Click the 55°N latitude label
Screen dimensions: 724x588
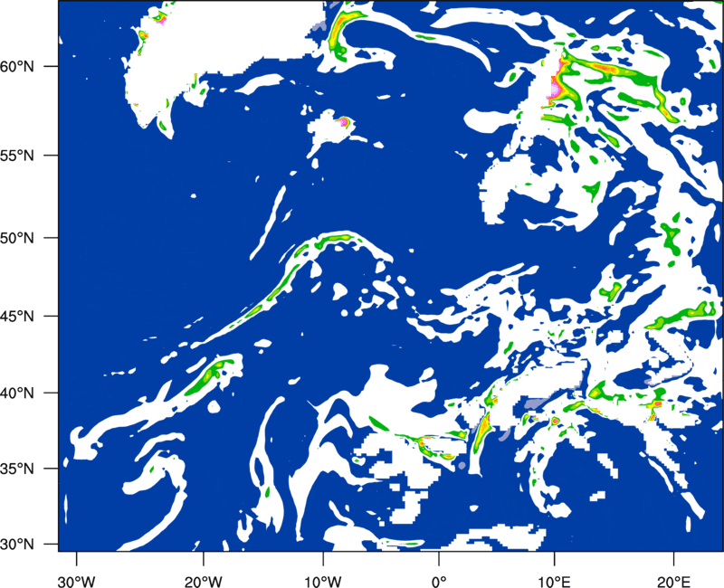click(17, 156)
